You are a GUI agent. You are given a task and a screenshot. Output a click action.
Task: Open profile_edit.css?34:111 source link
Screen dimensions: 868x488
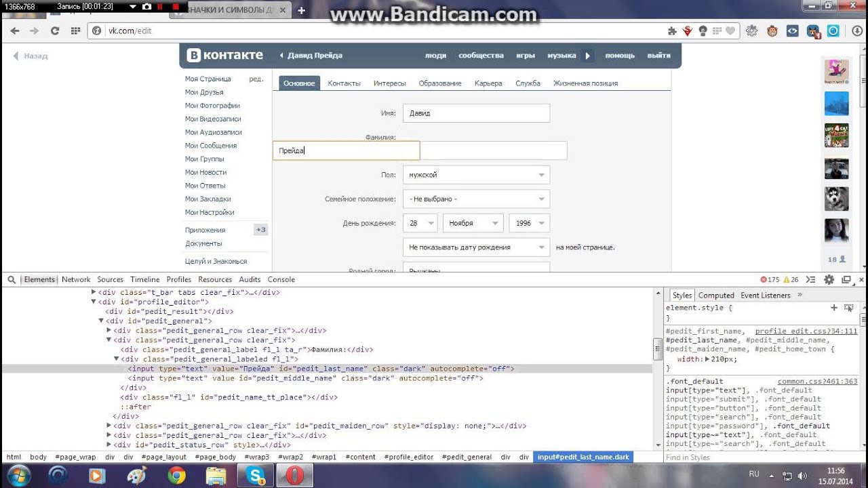(x=806, y=331)
